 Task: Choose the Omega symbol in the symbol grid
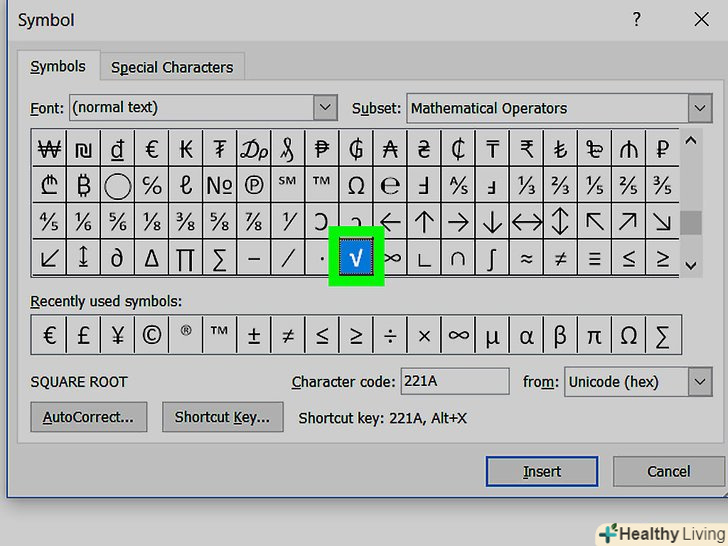356,184
